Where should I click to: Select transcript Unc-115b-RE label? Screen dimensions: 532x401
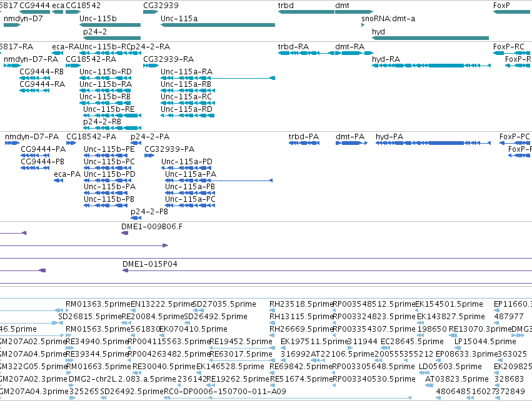109,109
